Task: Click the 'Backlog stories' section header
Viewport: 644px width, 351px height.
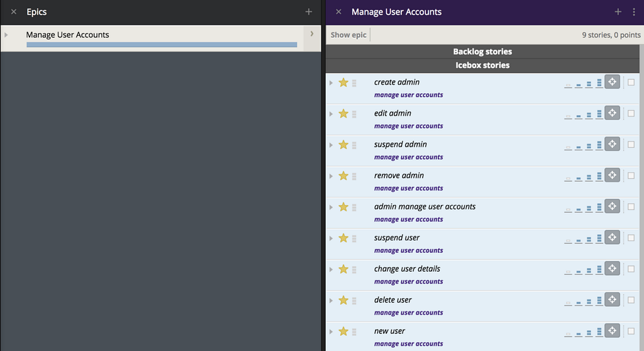Action: (482, 52)
